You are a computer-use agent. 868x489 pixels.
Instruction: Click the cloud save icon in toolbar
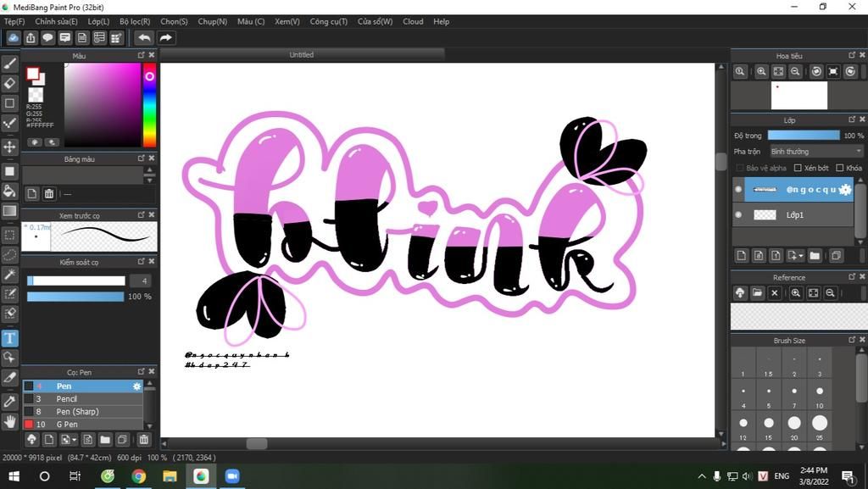click(14, 37)
